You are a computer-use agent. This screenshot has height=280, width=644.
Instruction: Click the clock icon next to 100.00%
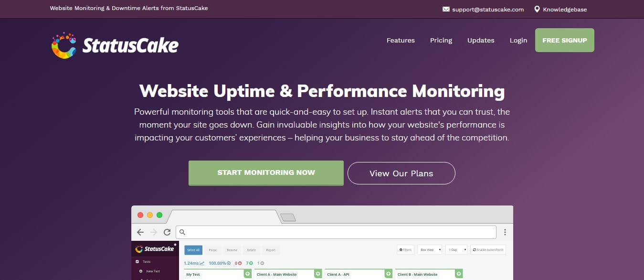[x=229, y=263]
